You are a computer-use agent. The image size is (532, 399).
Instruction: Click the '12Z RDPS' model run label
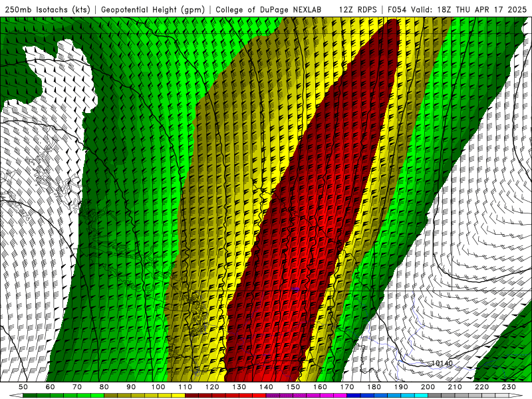point(358,9)
